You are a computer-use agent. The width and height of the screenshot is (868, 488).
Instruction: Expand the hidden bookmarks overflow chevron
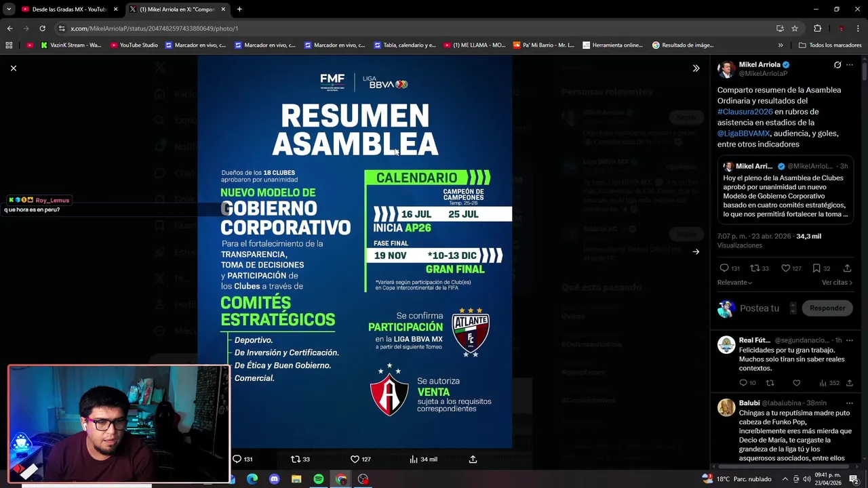[x=781, y=45]
